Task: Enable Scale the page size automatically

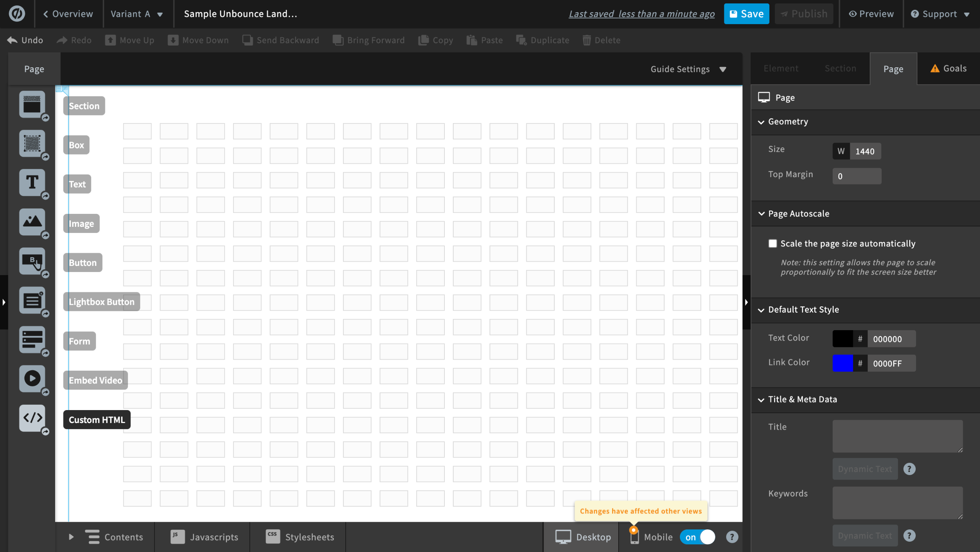Action: point(773,244)
